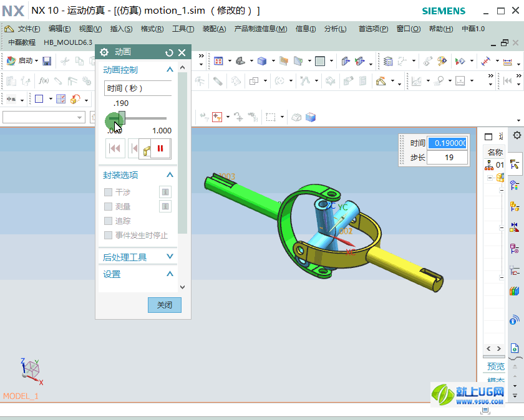Collapse the 01 tree node in navigator

coord(490,178)
